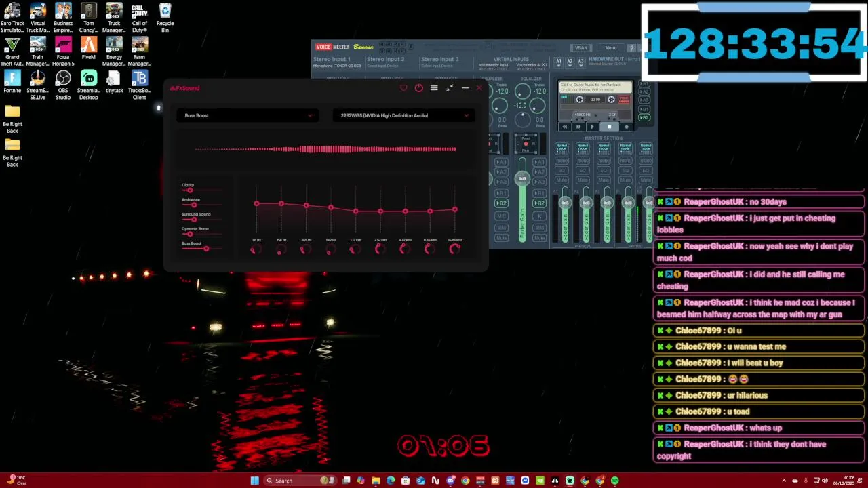Solo the Voicemeeter AUX strip
This screenshot has height=488, width=868.
(x=539, y=227)
